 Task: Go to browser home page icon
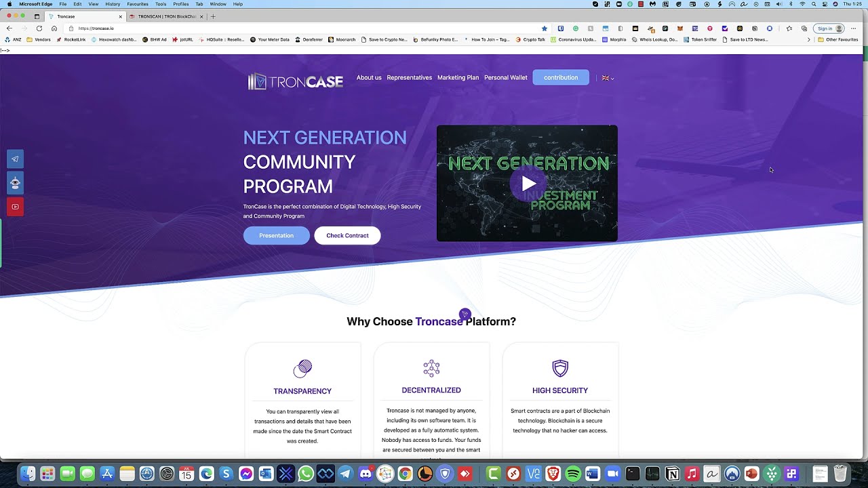point(54,28)
